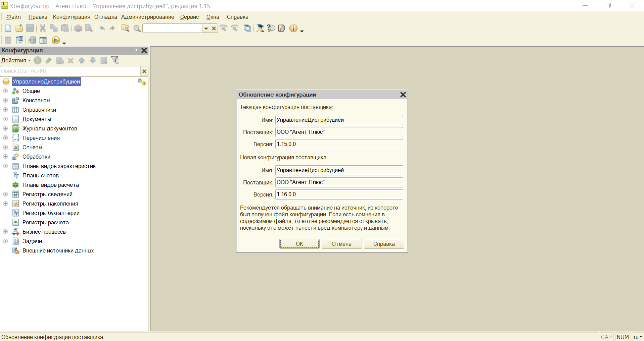The image size is (644, 341).
Task: Click the Print preview icon
Action: tap(89, 29)
